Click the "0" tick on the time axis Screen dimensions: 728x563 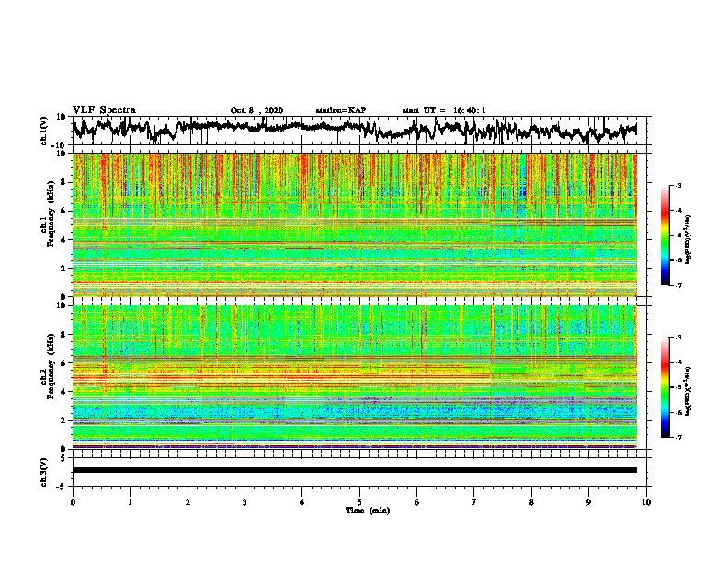tap(73, 501)
